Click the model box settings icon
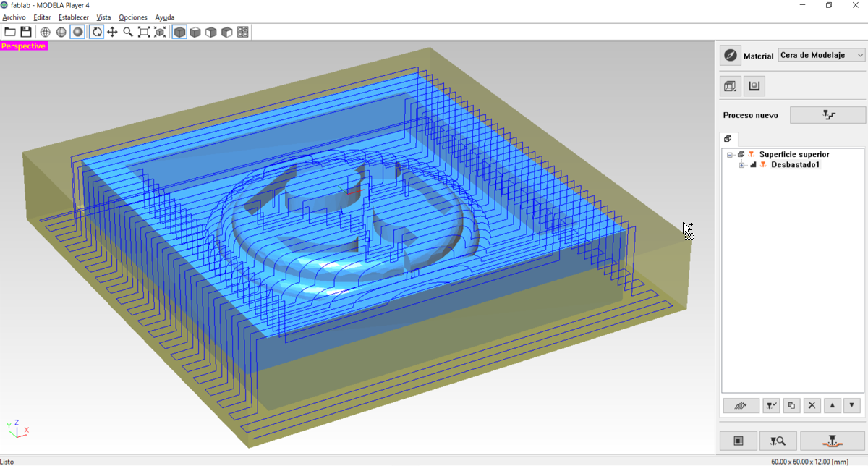This screenshot has width=868, height=466. (731, 86)
